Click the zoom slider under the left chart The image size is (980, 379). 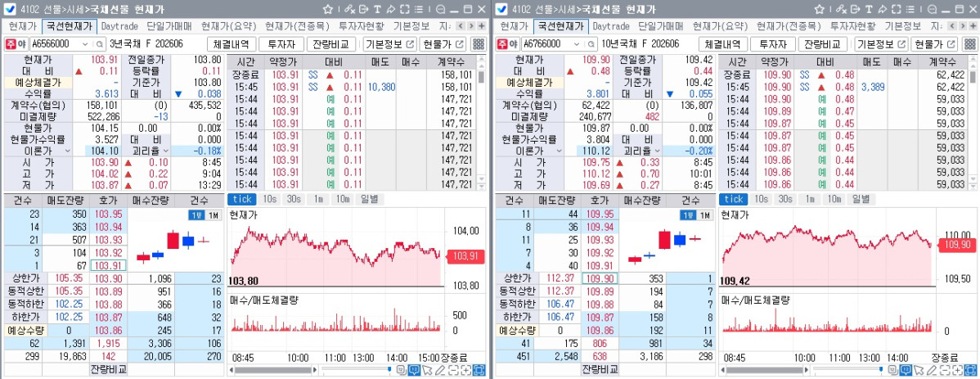coord(357,370)
